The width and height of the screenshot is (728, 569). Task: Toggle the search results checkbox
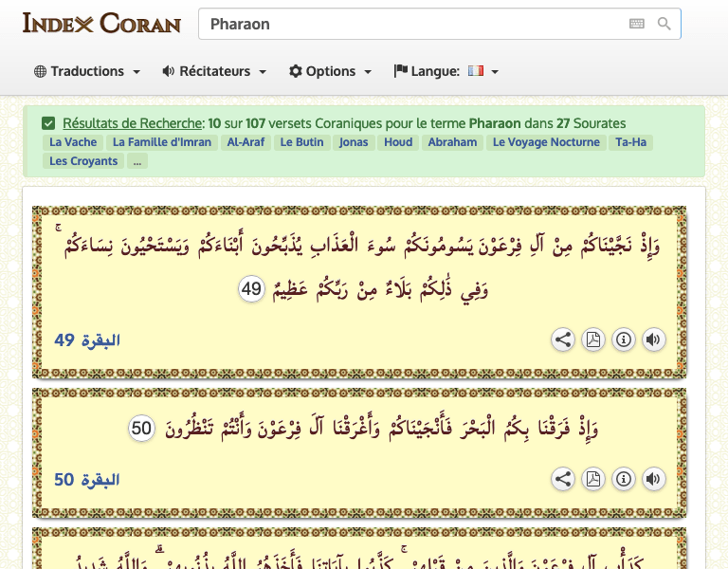tap(48, 123)
